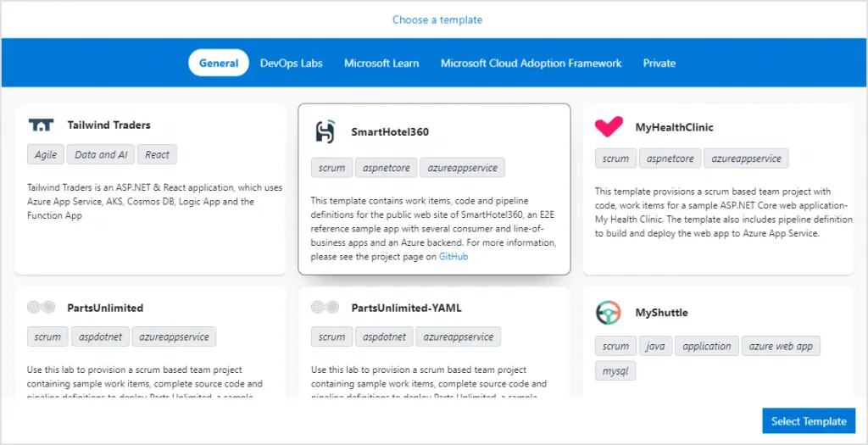868x445 pixels.
Task: Click the SmartHotel360 logo icon
Action: 325,131
